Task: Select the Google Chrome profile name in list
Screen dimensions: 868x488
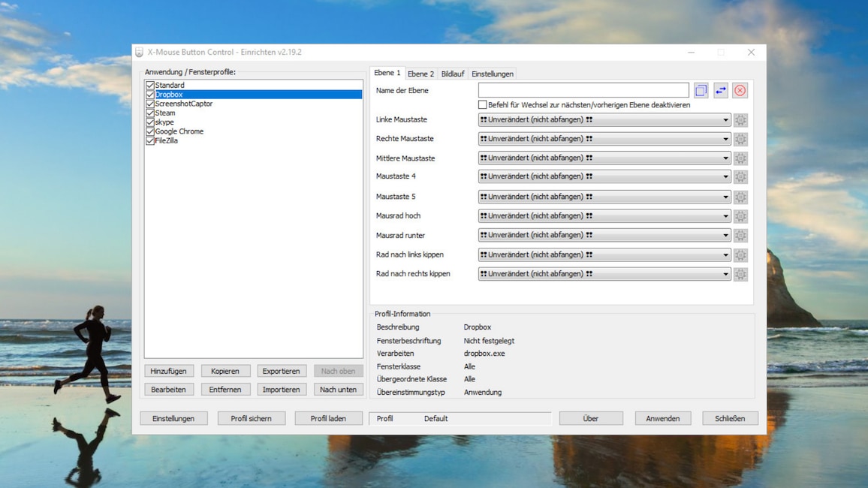Action: (179, 131)
